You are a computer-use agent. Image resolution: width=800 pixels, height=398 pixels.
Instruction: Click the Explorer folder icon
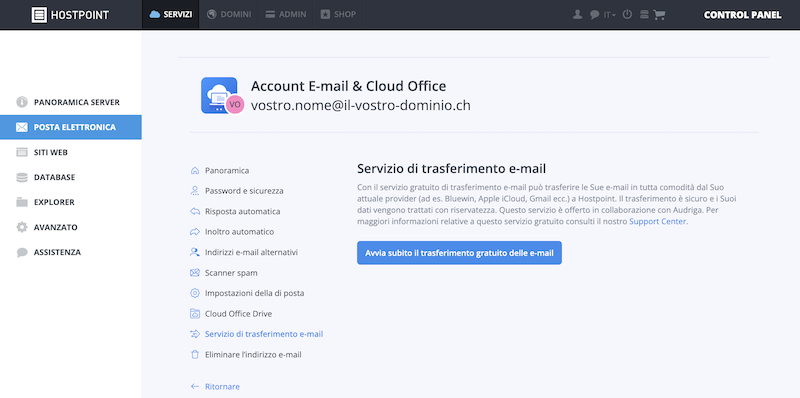(22, 202)
